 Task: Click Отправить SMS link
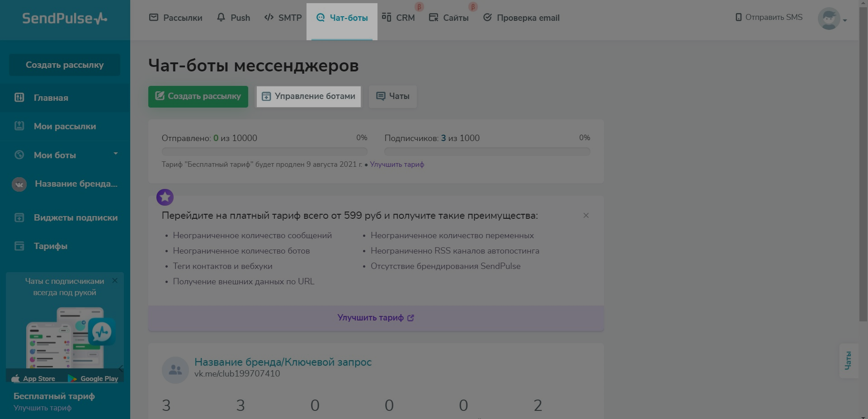tap(769, 17)
